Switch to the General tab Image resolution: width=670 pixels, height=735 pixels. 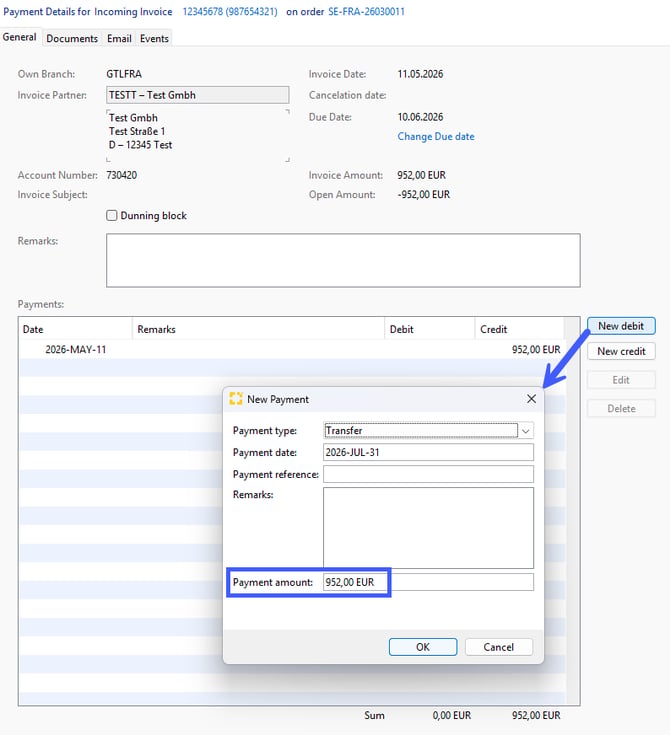20,37
